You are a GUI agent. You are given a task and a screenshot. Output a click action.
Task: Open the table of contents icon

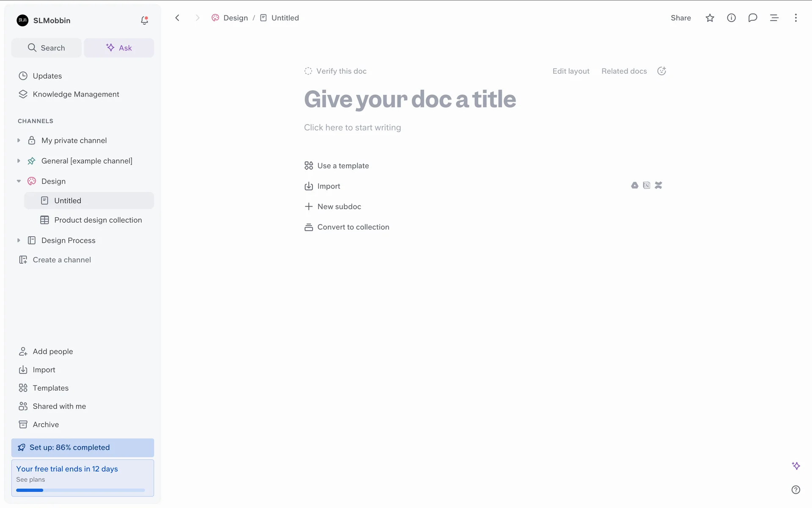pos(774,18)
